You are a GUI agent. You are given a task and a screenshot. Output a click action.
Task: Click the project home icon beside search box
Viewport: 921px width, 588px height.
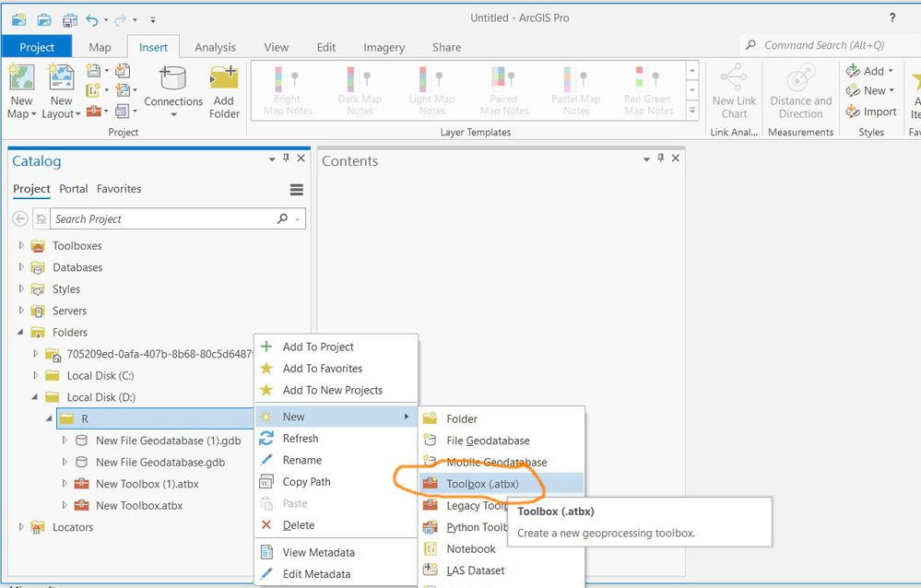tap(41, 218)
